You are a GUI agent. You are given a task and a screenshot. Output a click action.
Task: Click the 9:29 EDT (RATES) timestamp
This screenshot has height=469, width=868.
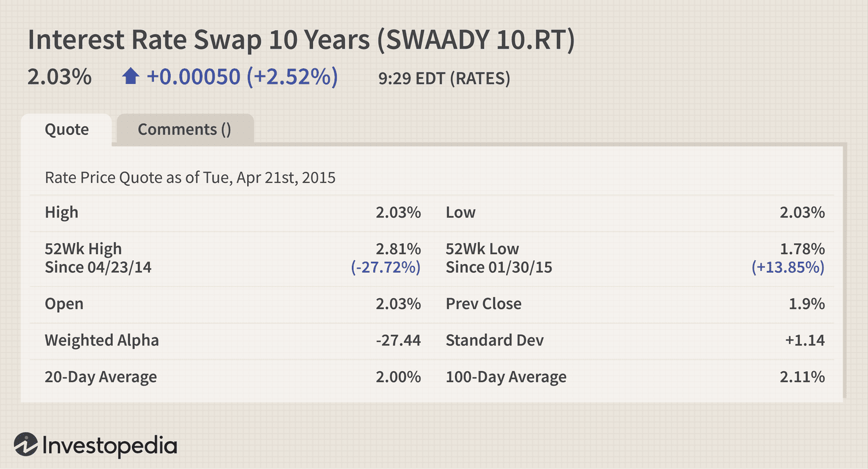tap(444, 78)
